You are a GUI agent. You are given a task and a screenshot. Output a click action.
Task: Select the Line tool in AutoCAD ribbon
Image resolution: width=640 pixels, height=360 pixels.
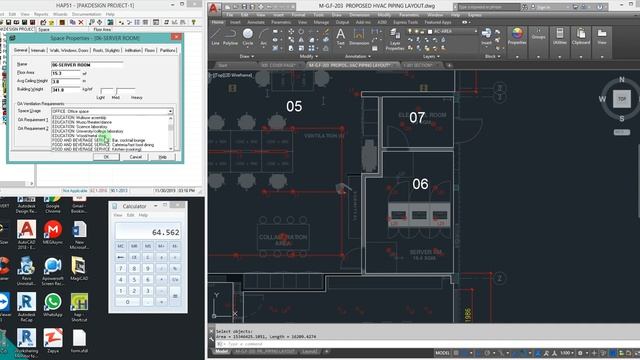216,36
